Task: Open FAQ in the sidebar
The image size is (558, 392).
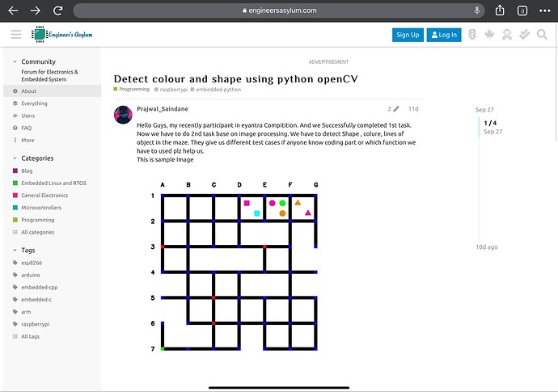Action: (x=53, y=128)
